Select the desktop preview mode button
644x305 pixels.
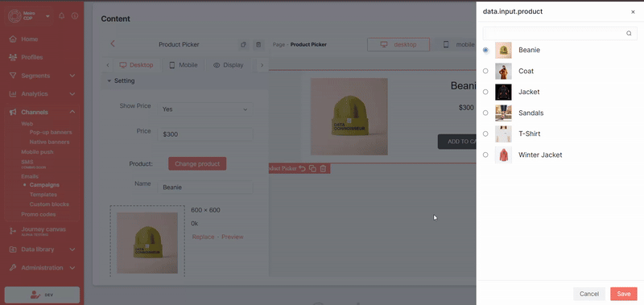[398, 44]
